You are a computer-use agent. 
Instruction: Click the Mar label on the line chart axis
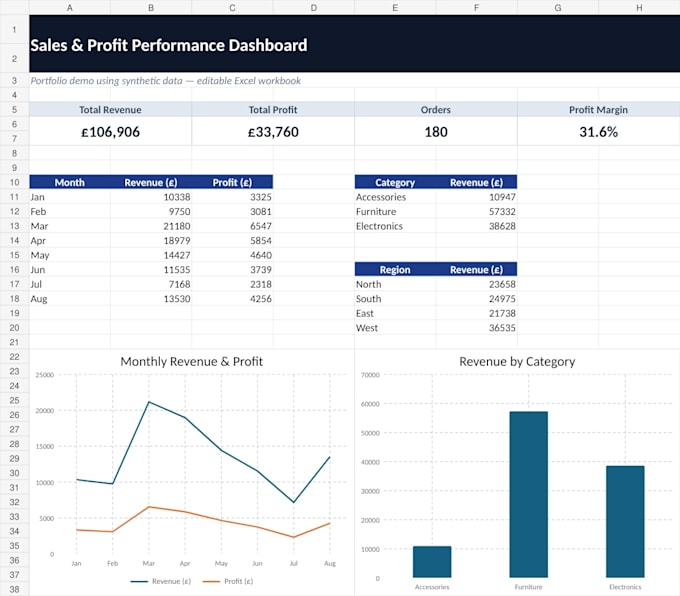[x=149, y=563]
